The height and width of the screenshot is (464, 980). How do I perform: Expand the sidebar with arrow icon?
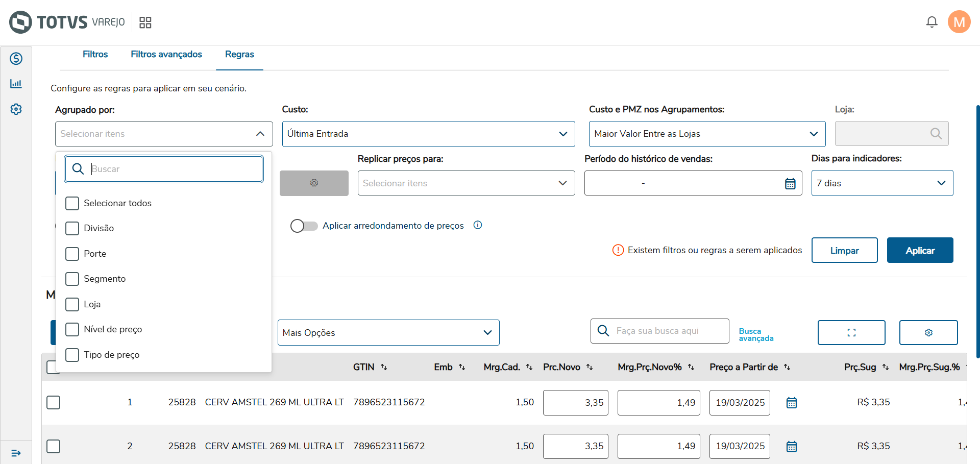[x=16, y=453]
